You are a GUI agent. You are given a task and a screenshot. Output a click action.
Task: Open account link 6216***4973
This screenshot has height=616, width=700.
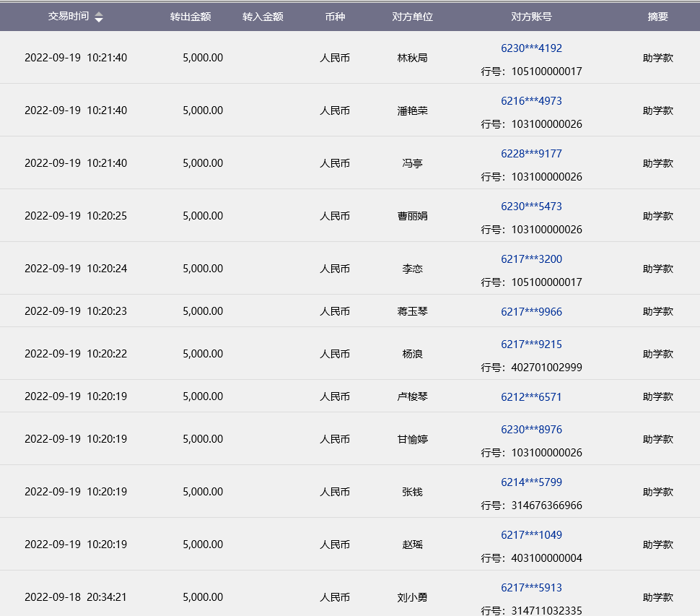tap(531, 101)
